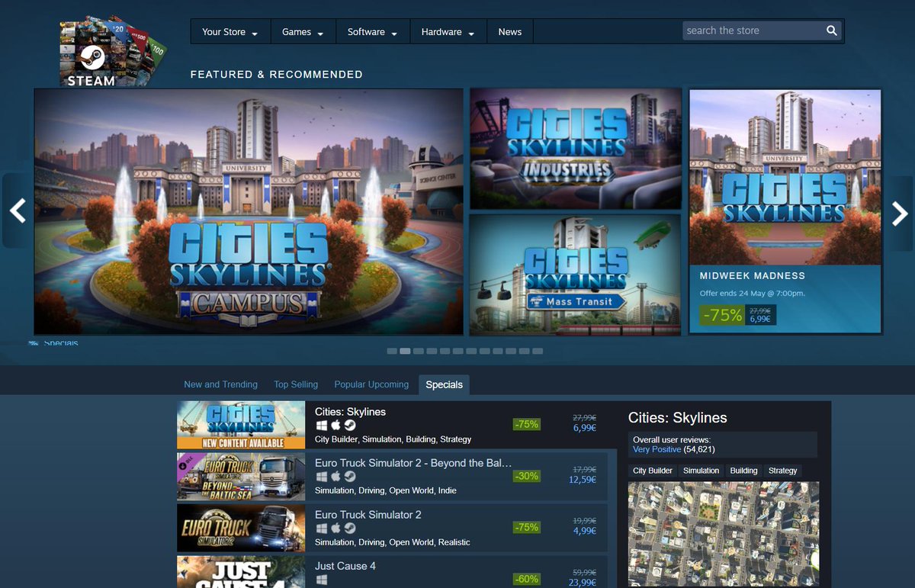Click Simulation tag in side panel
Viewport: 915px width, 588px height.
[x=701, y=471]
